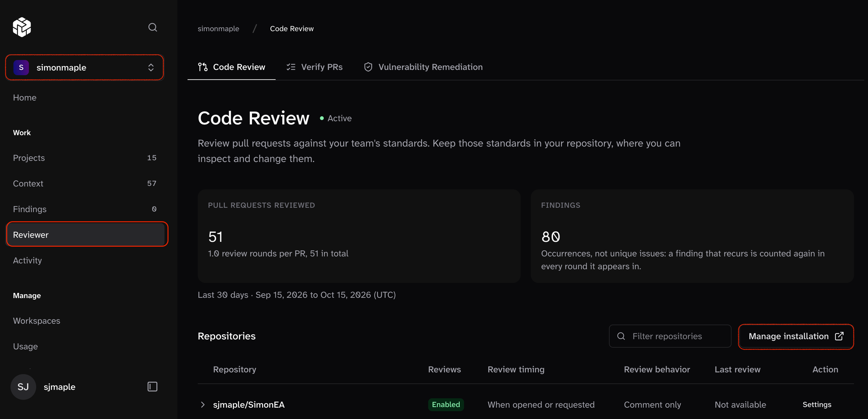Open Context in the sidebar
The image size is (868, 419).
pos(85,183)
